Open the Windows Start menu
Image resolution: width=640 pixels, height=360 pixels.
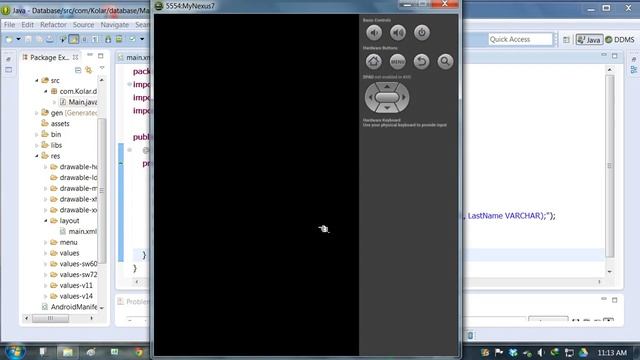point(15,352)
